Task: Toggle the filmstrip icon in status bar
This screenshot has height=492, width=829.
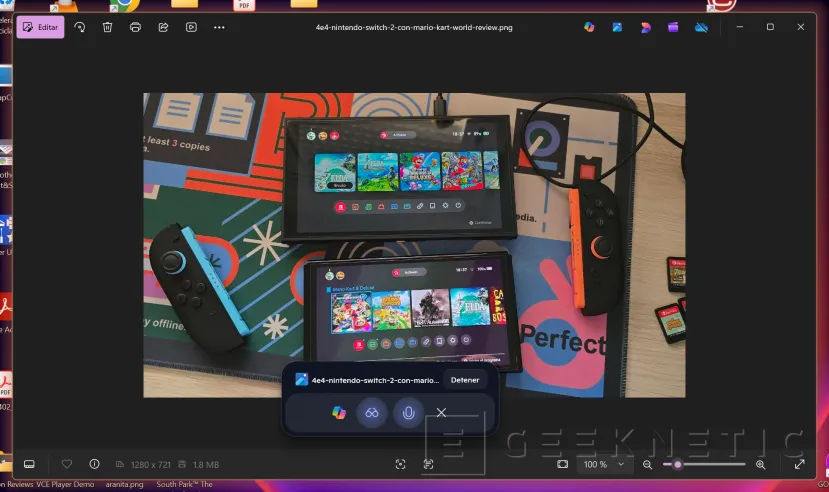Action: (x=30, y=464)
